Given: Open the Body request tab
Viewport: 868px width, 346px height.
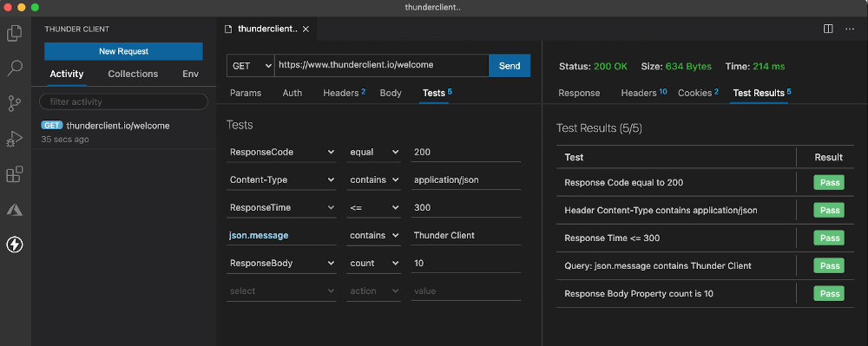Looking at the screenshot, I should click(x=391, y=93).
